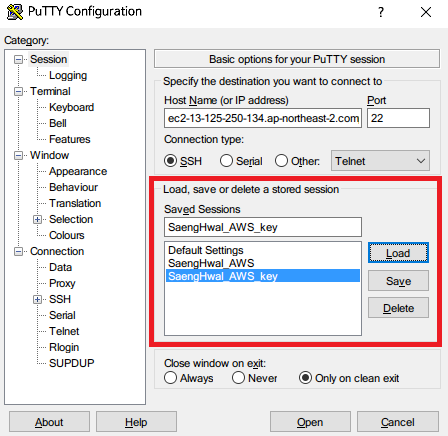The height and width of the screenshot is (436, 448).
Task: Click the Delete session button
Action: coord(398,308)
